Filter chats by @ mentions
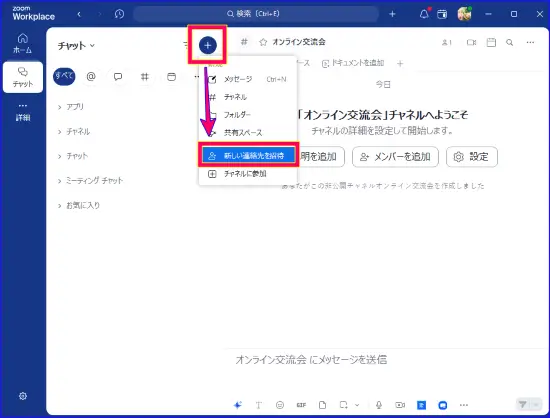The height and width of the screenshot is (418, 550). (91, 76)
